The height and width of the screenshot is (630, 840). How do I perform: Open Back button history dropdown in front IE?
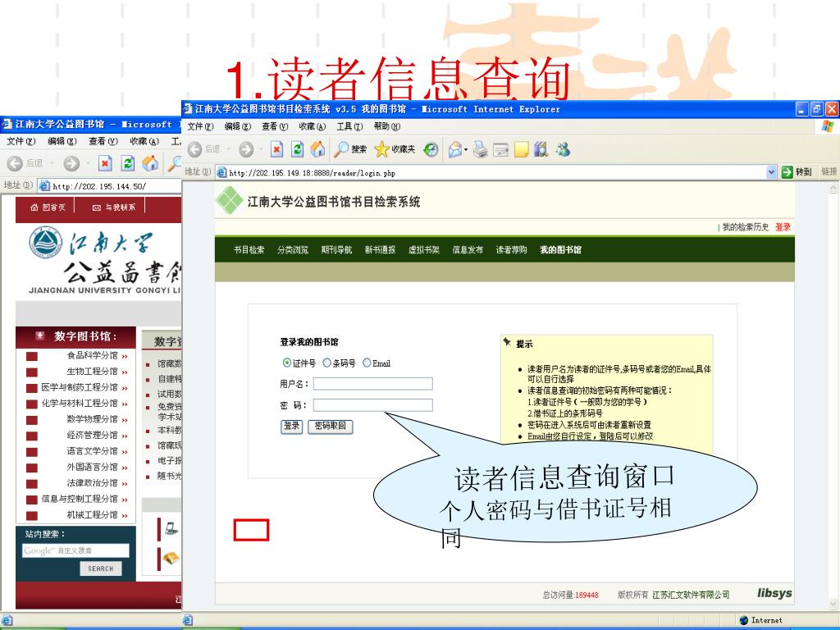[x=229, y=149]
